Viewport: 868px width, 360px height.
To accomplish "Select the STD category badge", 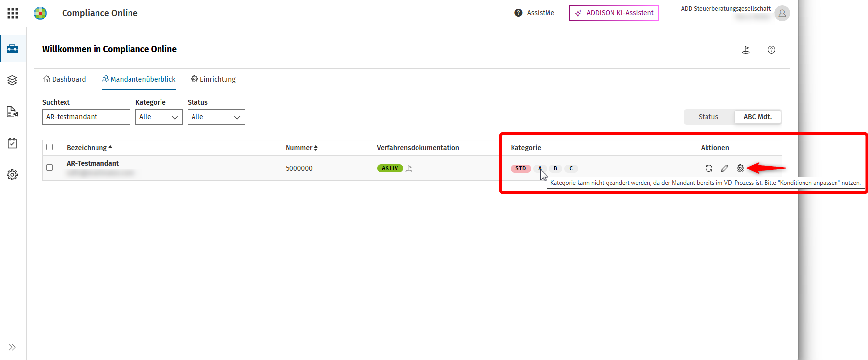I will 521,168.
